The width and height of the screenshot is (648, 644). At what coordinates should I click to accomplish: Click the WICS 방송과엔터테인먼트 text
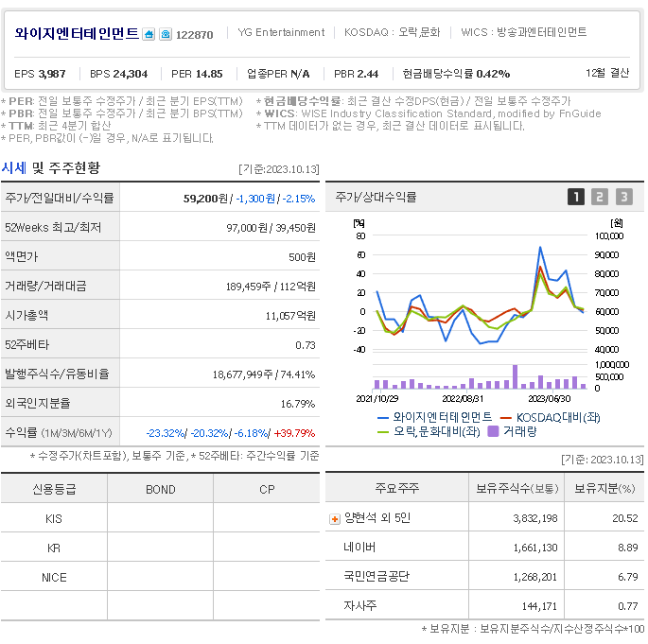tap(524, 32)
